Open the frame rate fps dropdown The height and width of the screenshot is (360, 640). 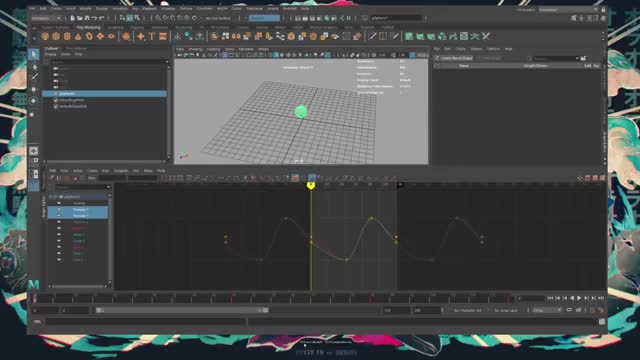pos(547,310)
